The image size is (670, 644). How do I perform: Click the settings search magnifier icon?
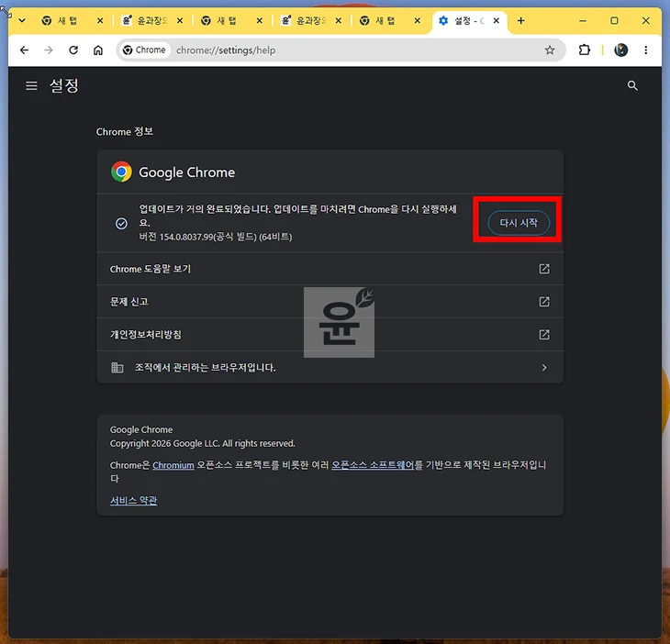[x=632, y=86]
